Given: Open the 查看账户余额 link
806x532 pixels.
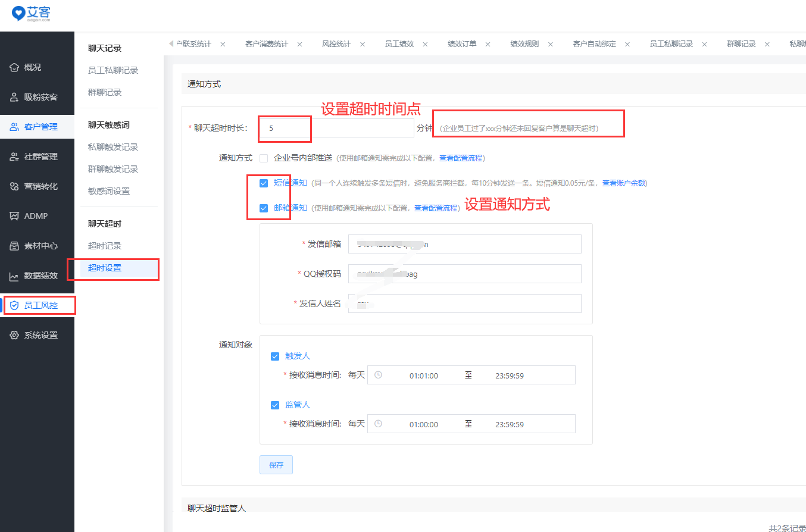Looking at the screenshot, I should pos(624,183).
